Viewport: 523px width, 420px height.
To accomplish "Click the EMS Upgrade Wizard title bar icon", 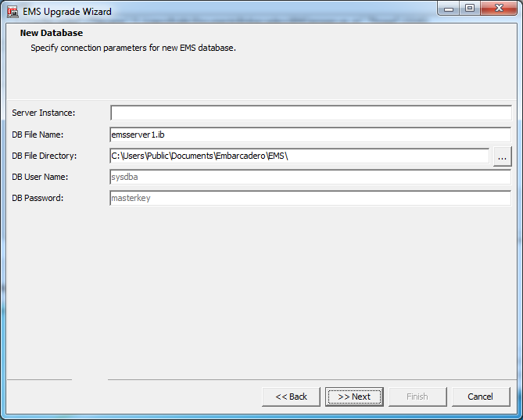I will [x=13, y=12].
